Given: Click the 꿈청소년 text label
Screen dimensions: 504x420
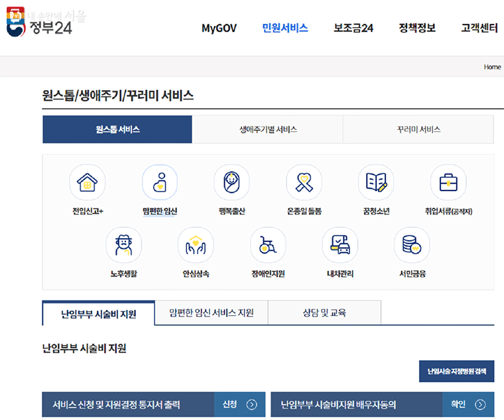Looking at the screenshot, I should point(376,211).
